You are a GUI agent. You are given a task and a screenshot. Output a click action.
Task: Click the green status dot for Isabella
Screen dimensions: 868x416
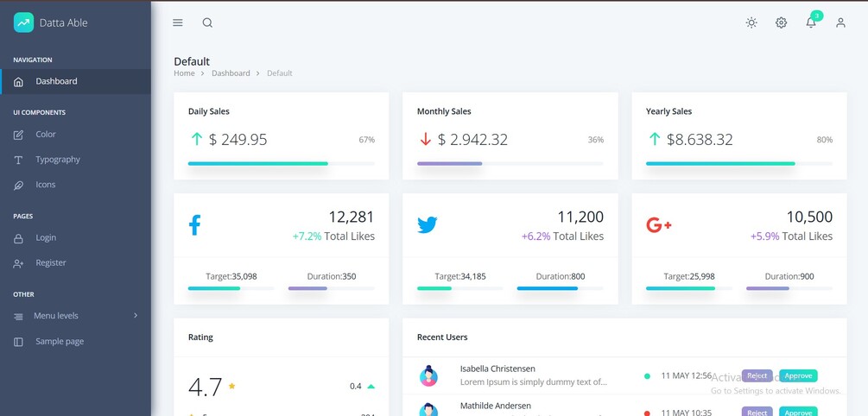click(x=647, y=376)
